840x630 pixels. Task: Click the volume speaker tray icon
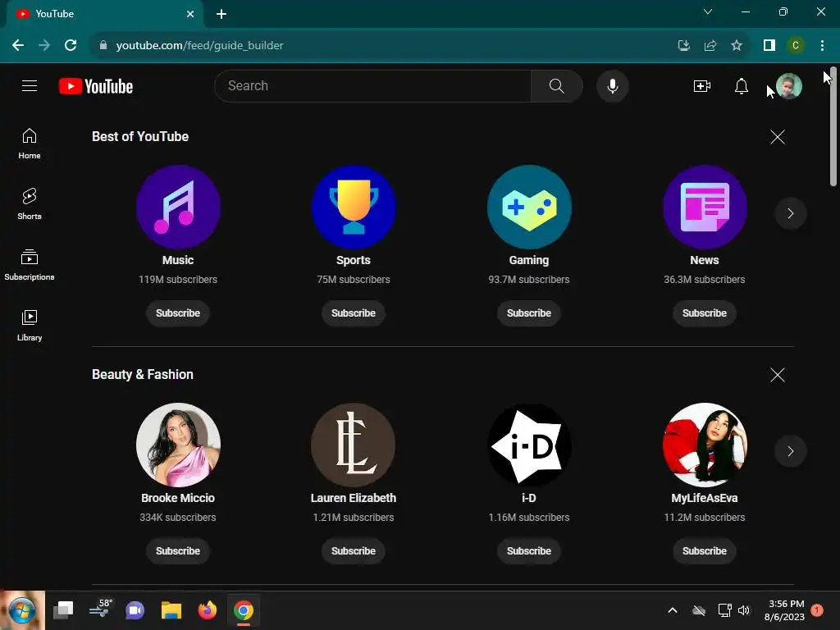[744, 610]
